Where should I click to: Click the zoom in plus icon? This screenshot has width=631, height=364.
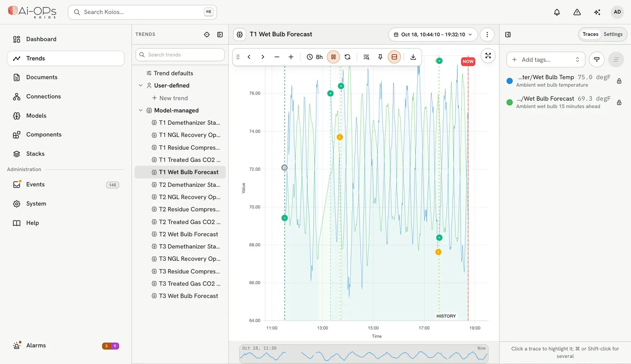point(291,57)
